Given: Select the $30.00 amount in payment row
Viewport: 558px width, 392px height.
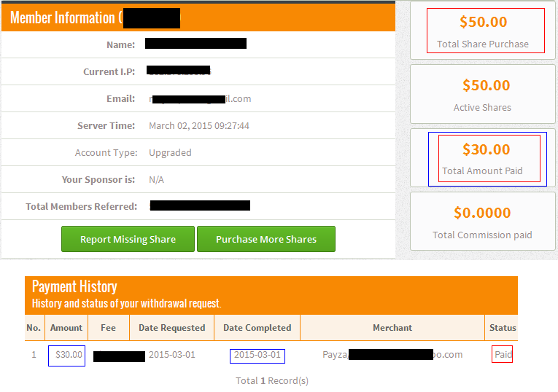Looking at the screenshot, I should pyautogui.click(x=69, y=355).
